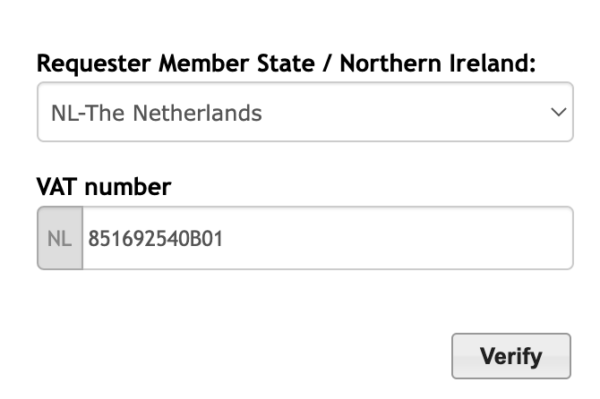The image size is (600, 399).
Task: Open the Requester Member State dropdown
Action: point(305,112)
